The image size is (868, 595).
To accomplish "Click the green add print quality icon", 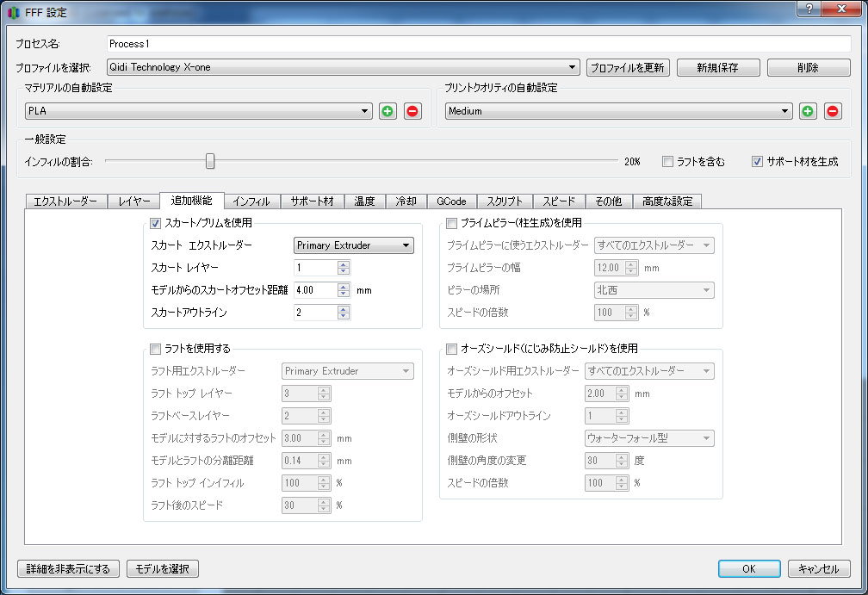I will tap(808, 111).
